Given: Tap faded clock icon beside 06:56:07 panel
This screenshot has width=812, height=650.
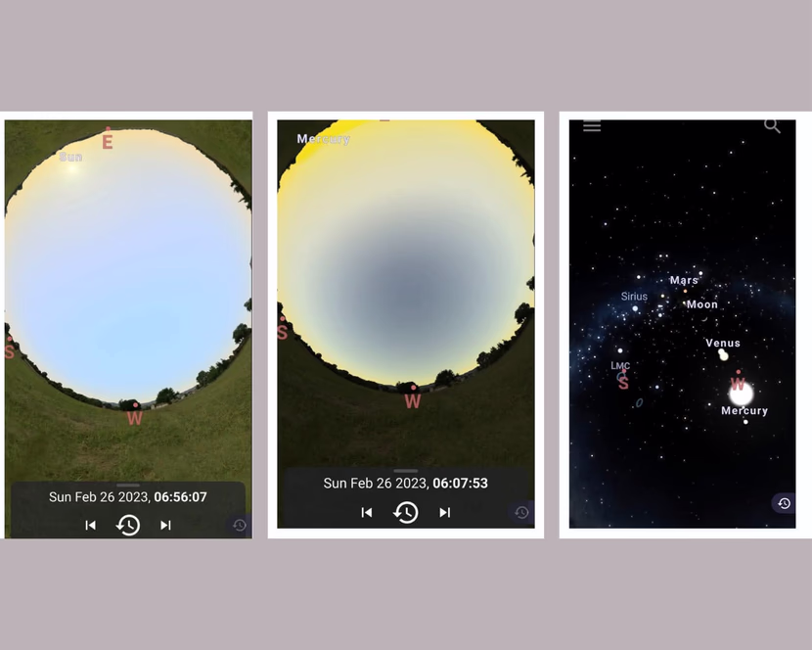Looking at the screenshot, I should tap(240, 525).
